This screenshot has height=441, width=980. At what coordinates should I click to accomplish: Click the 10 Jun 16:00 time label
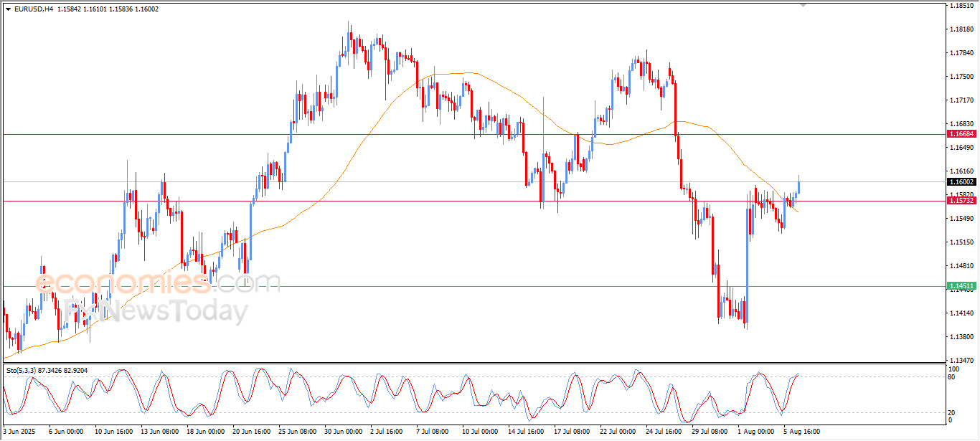pyautogui.click(x=114, y=432)
